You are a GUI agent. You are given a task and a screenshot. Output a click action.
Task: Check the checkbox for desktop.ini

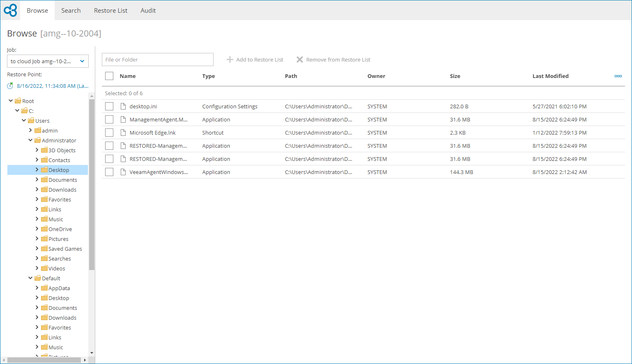[x=109, y=106]
